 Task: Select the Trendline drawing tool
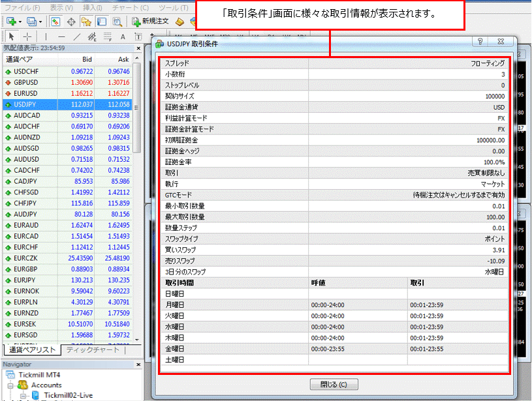(76, 36)
